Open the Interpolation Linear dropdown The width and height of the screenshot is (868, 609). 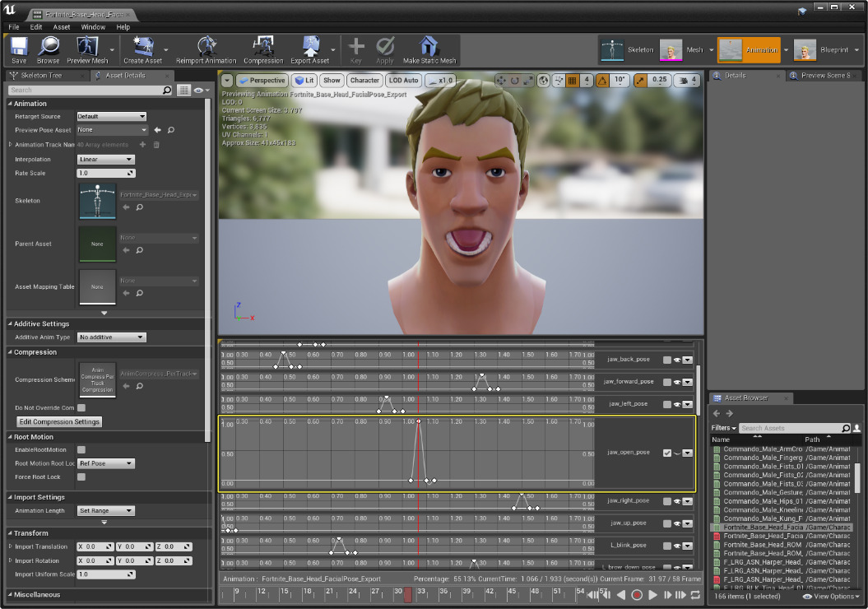[105, 160]
